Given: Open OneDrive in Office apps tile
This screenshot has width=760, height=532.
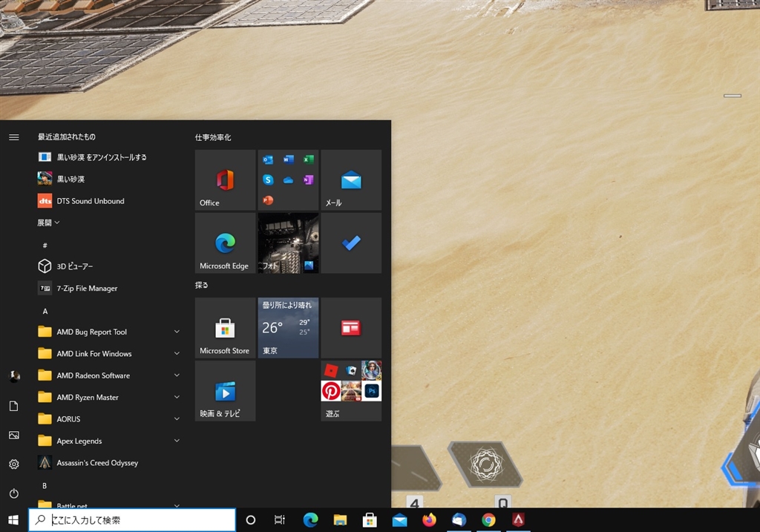Looking at the screenshot, I should 289,180.
